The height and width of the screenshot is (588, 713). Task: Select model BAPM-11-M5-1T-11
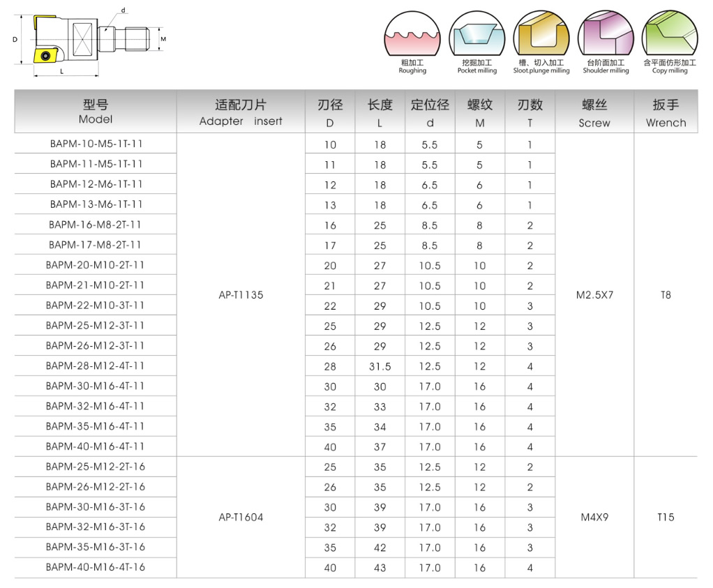tap(96, 164)
